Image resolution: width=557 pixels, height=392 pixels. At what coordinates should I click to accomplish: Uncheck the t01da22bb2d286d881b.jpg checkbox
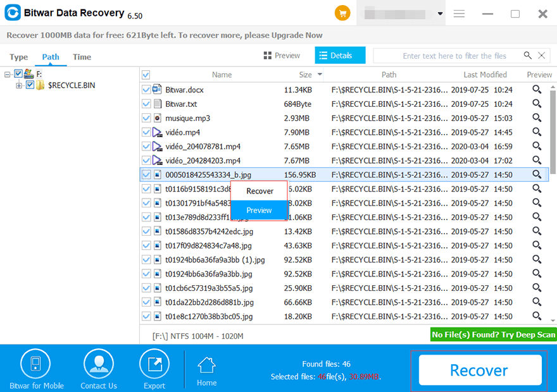pyautogui.click(x=146, y=302)
